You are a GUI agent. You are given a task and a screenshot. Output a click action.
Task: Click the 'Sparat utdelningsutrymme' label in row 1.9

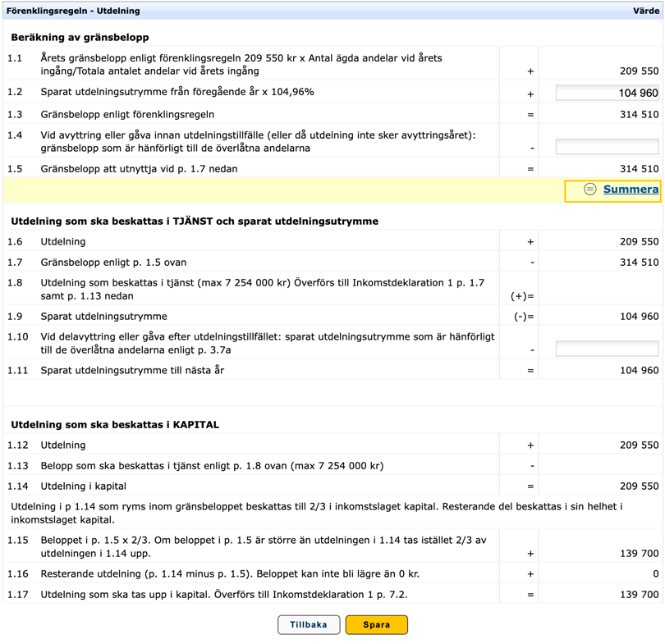(104, 316)
